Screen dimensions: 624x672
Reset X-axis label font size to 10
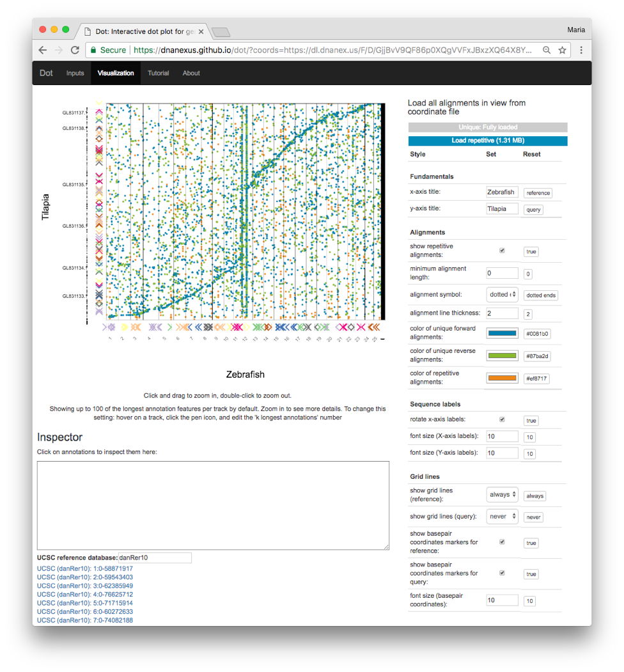[530, 437]
